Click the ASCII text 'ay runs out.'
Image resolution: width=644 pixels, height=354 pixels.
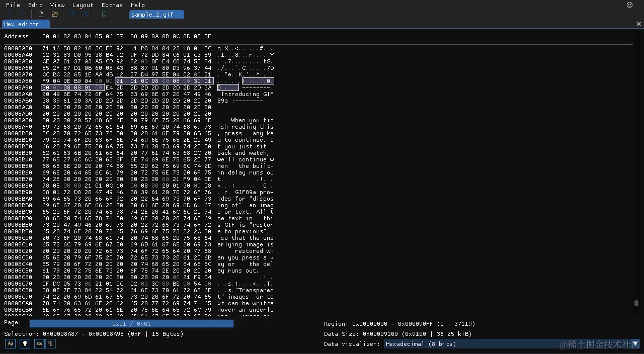[x=238, y=271]
